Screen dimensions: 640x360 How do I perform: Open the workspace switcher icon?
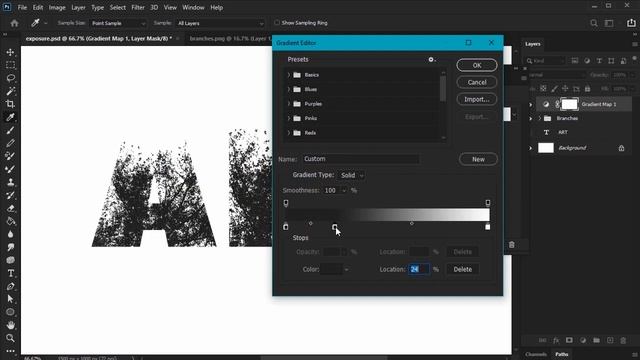coord(609,23)
